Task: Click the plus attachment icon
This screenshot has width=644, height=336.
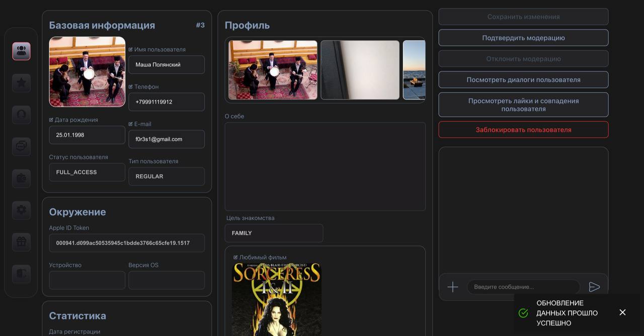Action: [x=453, y=287]
